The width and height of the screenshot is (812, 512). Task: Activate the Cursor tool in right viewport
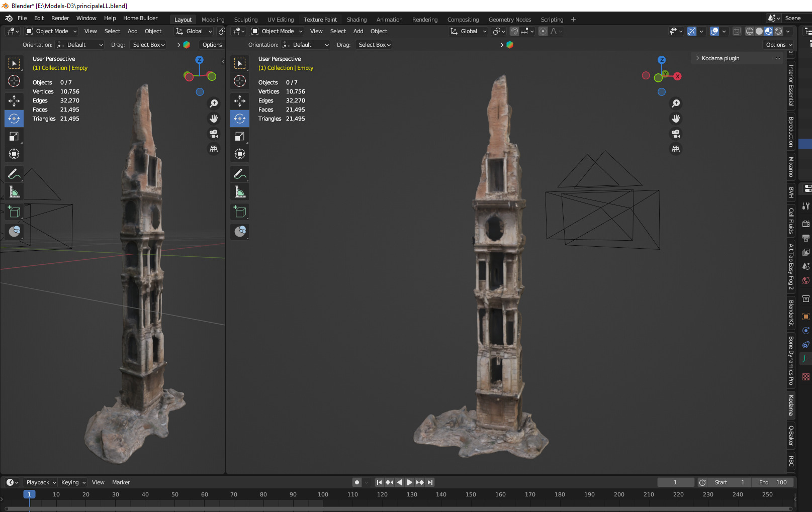[240, 81]
